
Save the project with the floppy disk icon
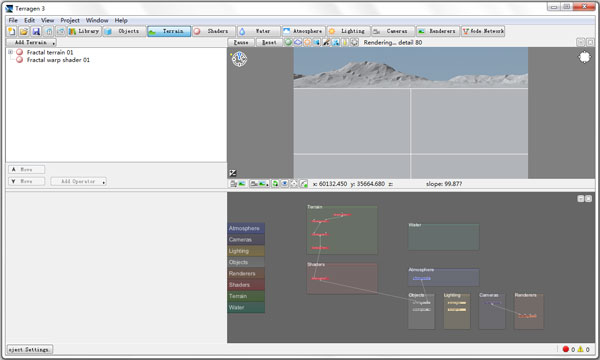pyautogui.click(x=36, y=31)
